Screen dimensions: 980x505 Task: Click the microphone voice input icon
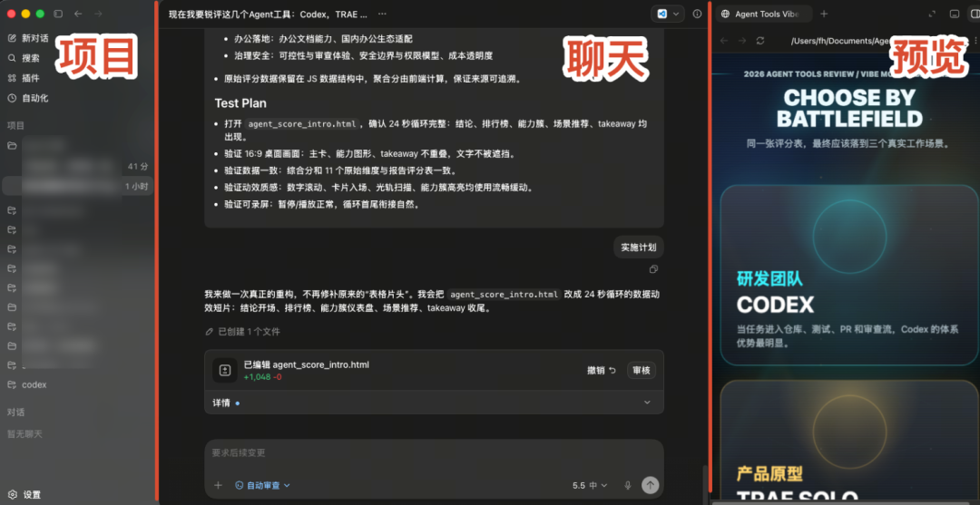pos(628,485)
